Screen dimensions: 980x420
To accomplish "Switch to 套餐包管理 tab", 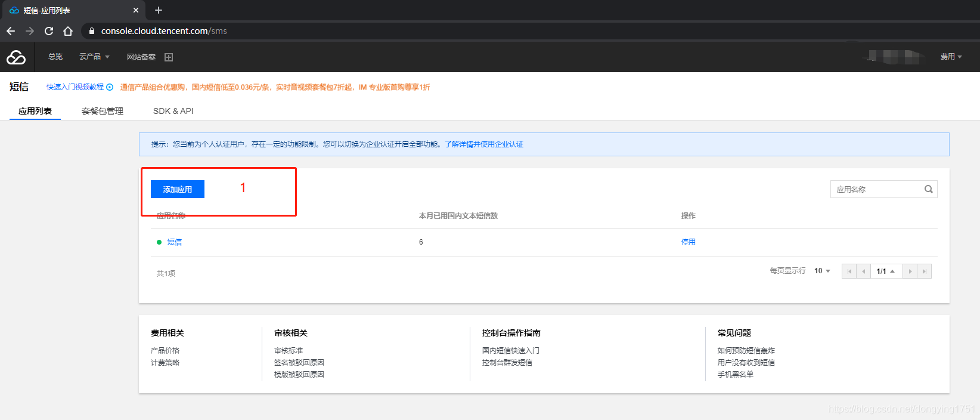I will 103,111.
